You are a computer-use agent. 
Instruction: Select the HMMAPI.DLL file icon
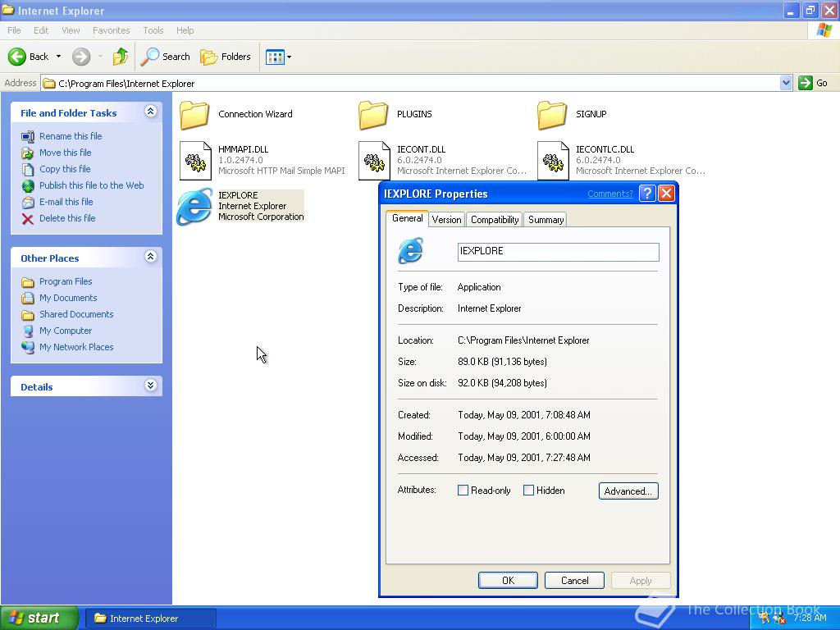point(195,161)
